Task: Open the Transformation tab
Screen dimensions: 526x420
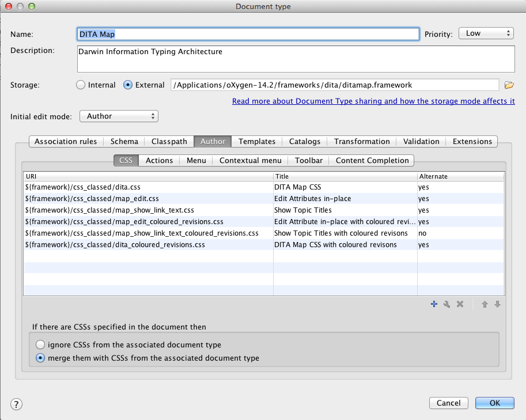Action: [362, 141]
